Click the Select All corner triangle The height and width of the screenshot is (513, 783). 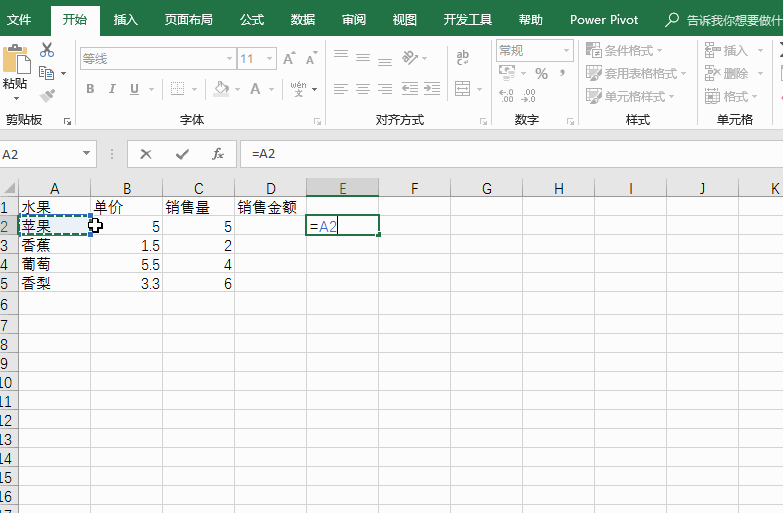click(9, 188)
